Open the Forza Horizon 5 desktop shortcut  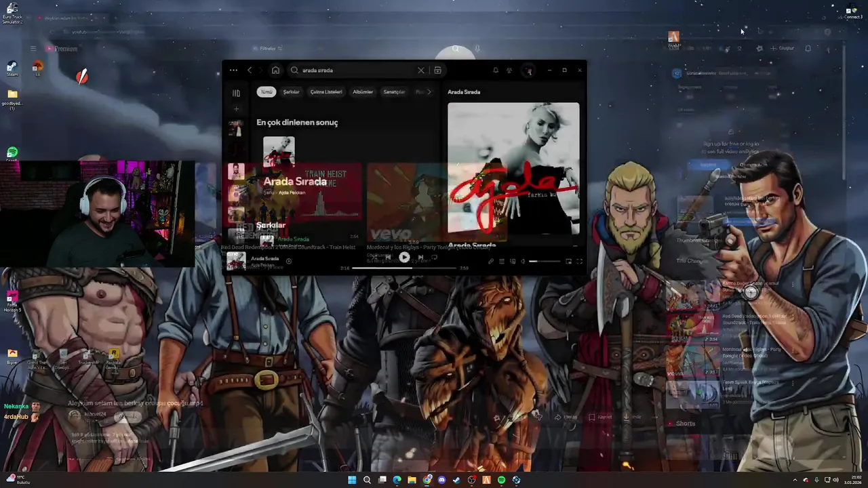12,301
